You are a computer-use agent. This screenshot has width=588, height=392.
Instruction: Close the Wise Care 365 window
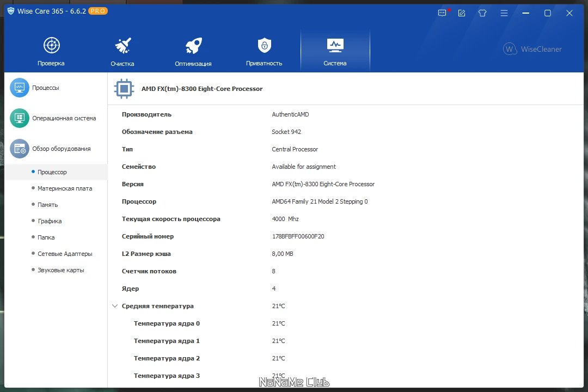click(569, 13)
